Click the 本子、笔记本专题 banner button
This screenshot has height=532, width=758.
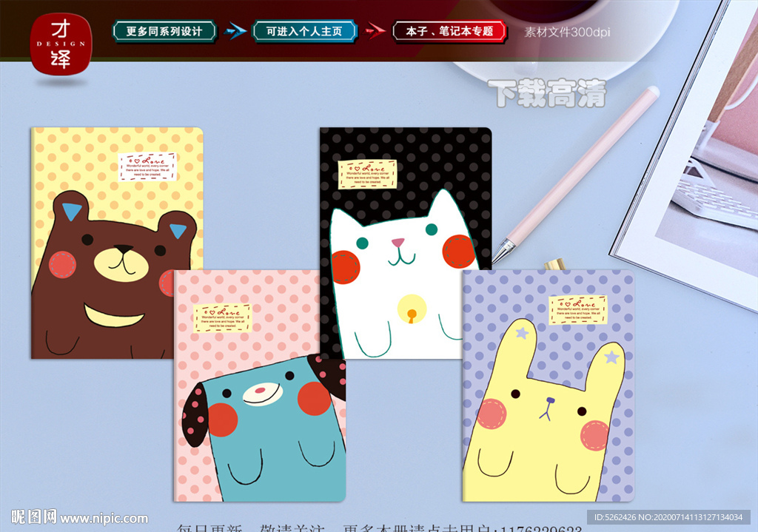click(x=449, y=31)
